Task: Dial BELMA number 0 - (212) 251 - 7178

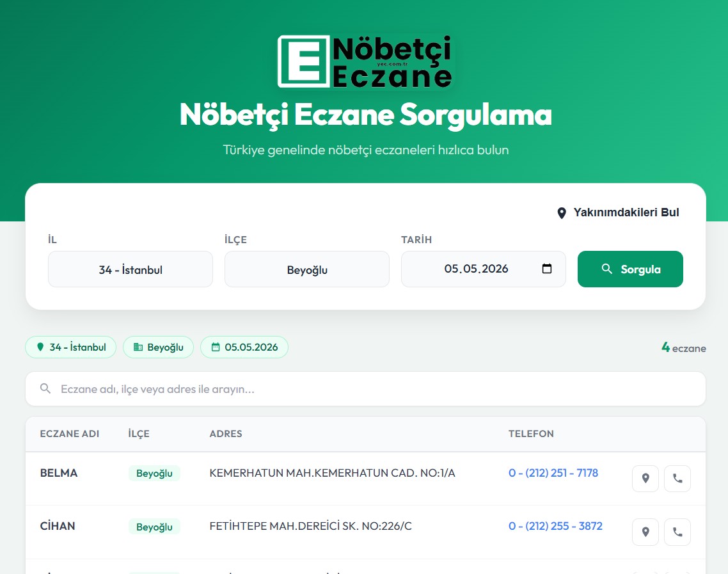Action: [553, 473]
